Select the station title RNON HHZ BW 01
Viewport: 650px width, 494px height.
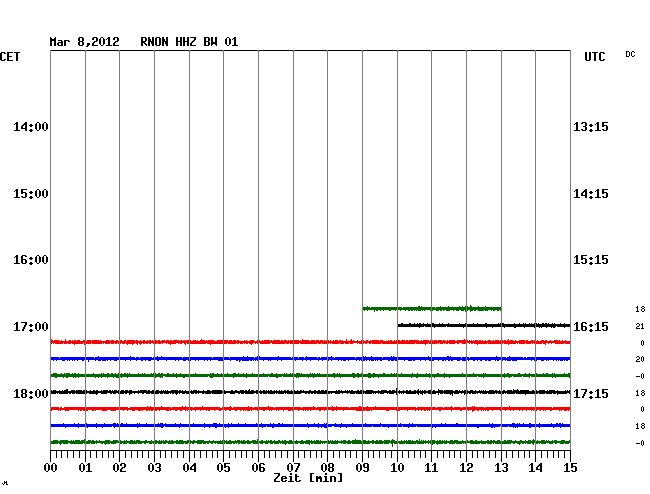[x=189, y=42]
